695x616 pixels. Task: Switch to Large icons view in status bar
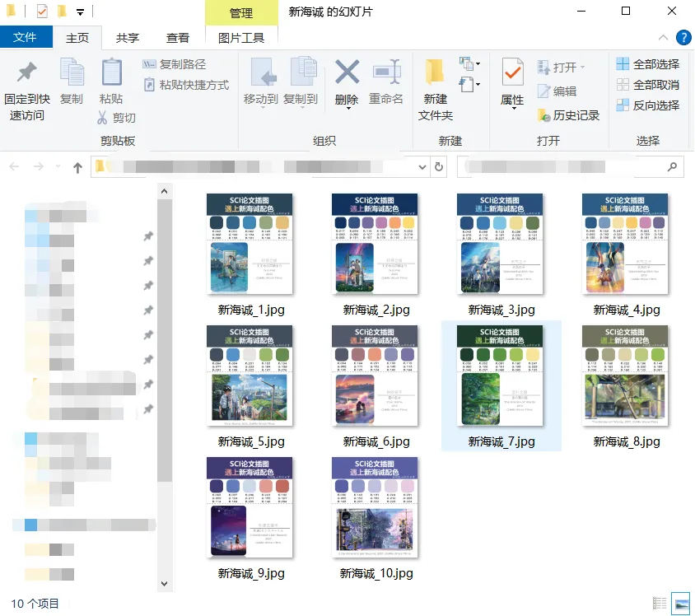pos(680,603)
